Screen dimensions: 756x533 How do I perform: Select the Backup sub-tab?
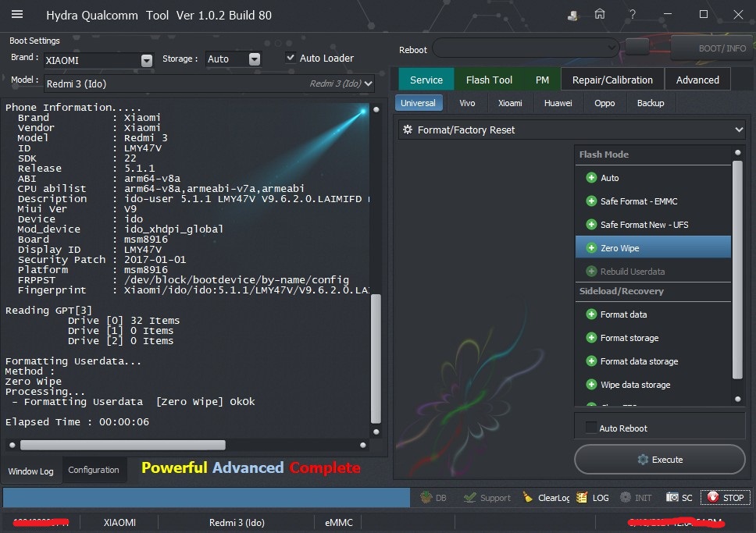[x=651, y=103]
